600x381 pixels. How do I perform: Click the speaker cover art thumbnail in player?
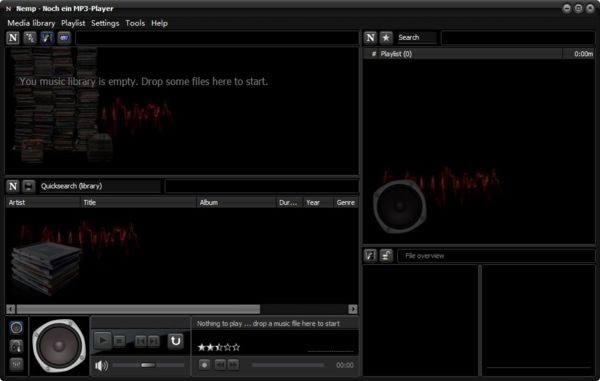[59, 346]
